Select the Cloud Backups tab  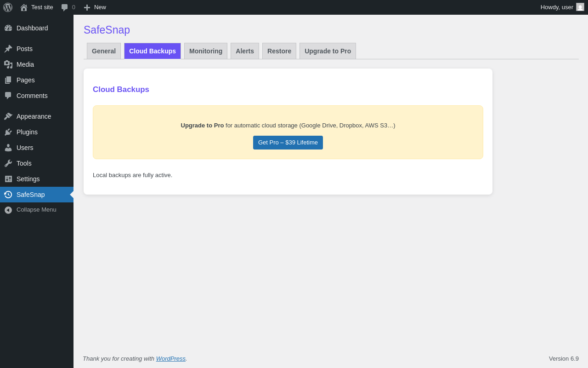tap(153, 51)
